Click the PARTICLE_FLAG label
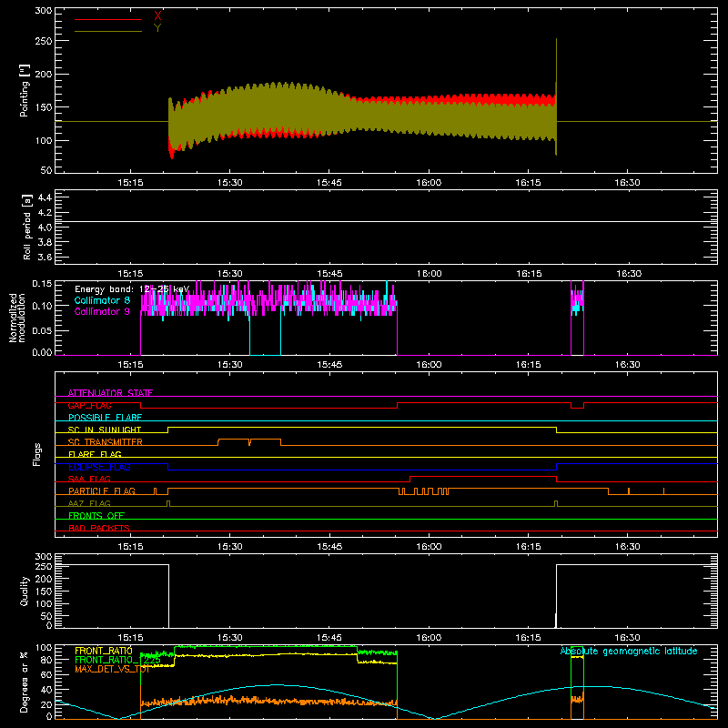Viewport: 728px width, 728px height. click(102, 491)
